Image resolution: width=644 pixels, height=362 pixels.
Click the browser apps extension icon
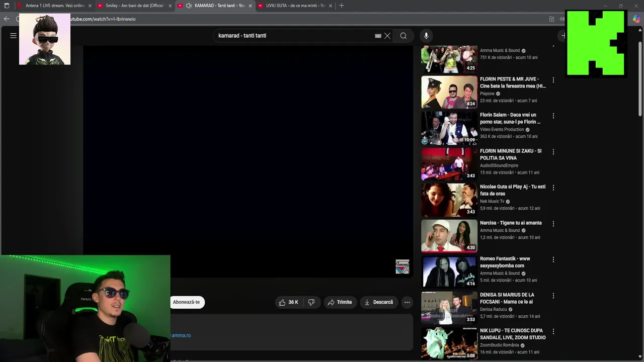552,19
